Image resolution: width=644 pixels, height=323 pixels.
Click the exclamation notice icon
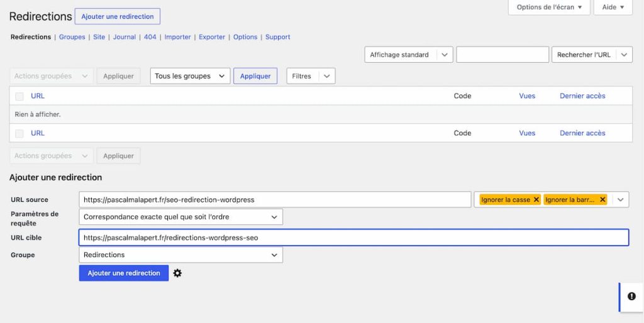[x=631, y=297]
